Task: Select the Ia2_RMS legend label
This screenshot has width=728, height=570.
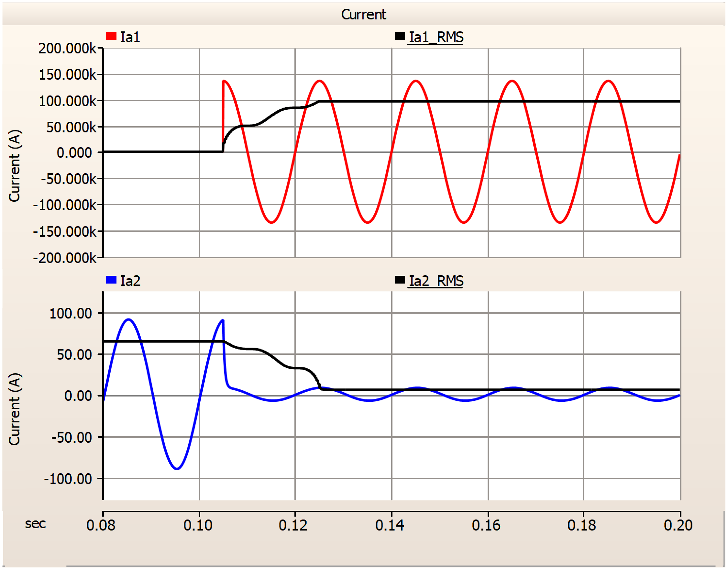Action: pos(436,281)
